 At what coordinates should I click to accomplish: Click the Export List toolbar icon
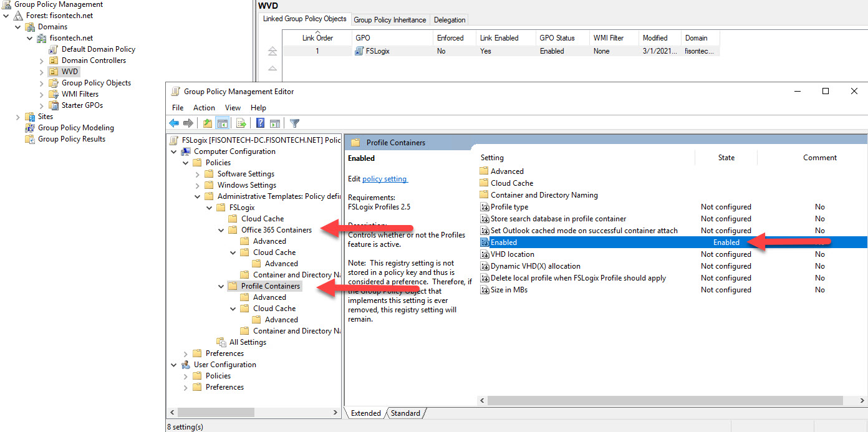(x=241, y=123)
